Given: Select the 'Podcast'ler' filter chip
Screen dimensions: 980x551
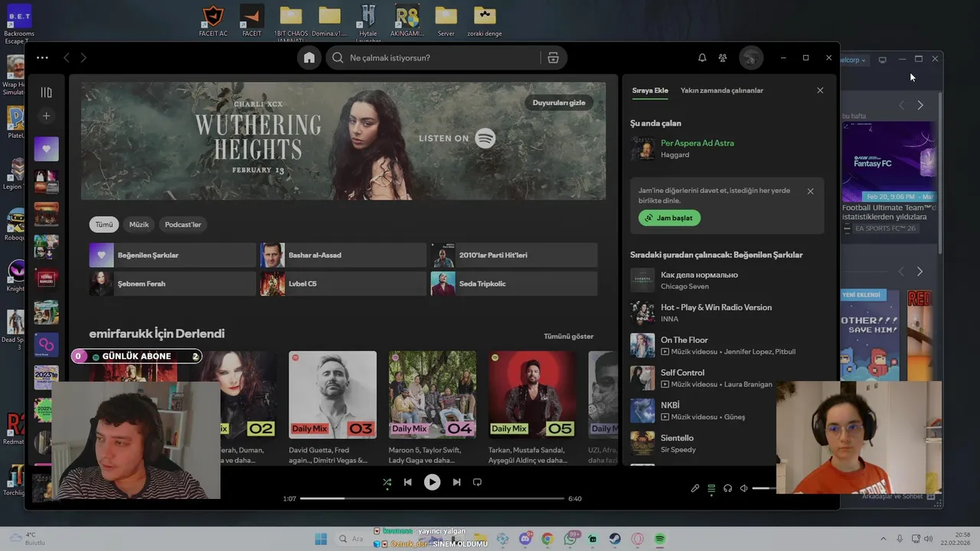Looking at the screenshot, I should [x=183, y=224].
